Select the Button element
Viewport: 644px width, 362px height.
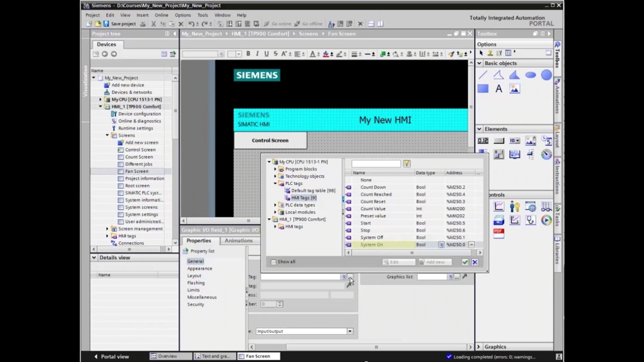(x=499, y=141)
